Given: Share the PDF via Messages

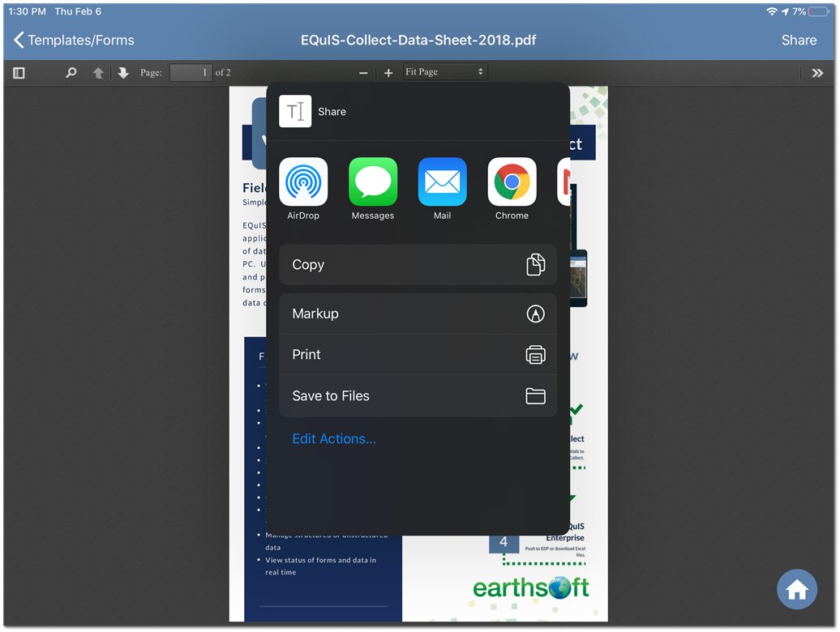Looking at the screenshot, I should 373,181.
